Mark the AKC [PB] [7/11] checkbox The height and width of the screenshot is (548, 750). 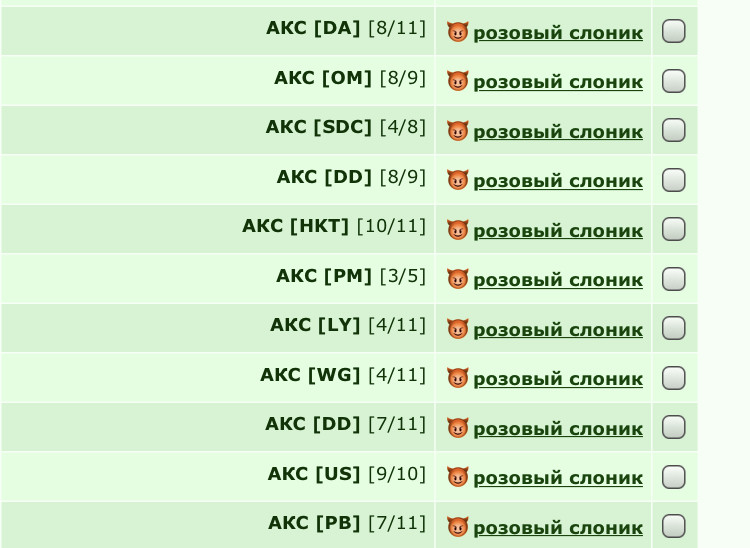click(673, 526)
